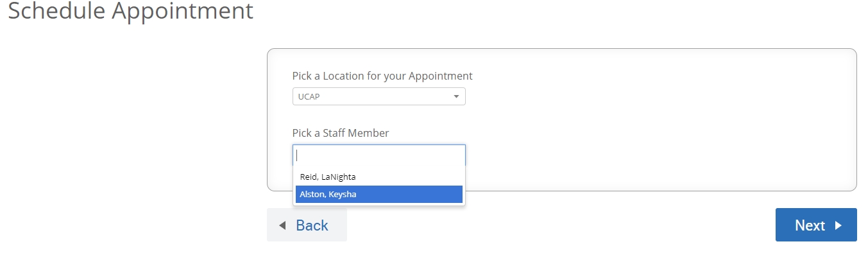Open the UCAP location combo box
The width and height of the screenshot is (868, 271).
(x=379, y=96)
